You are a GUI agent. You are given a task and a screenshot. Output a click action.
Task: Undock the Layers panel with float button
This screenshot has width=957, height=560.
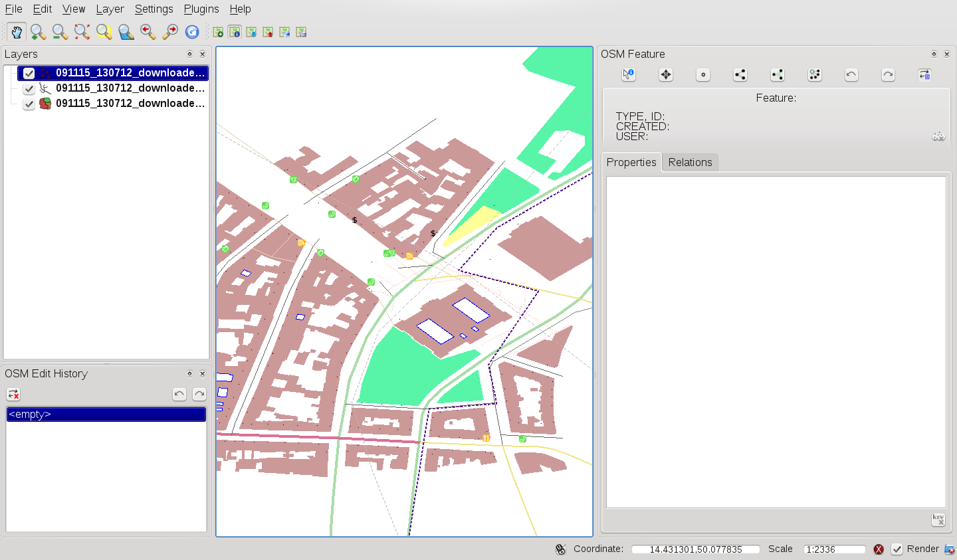pyautogui.click(x=189, y=54)
